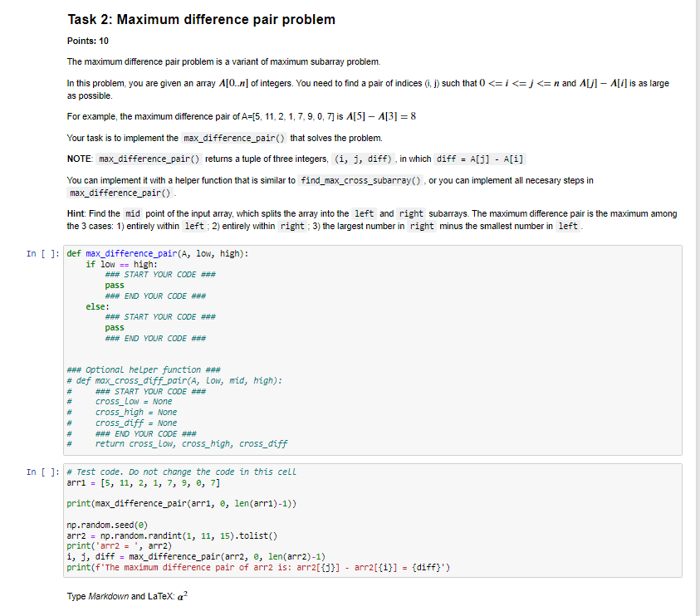This screenshot has height=616, width=700.
Task: Click the pass statement under if branch
Action: [x=115, y=285]
